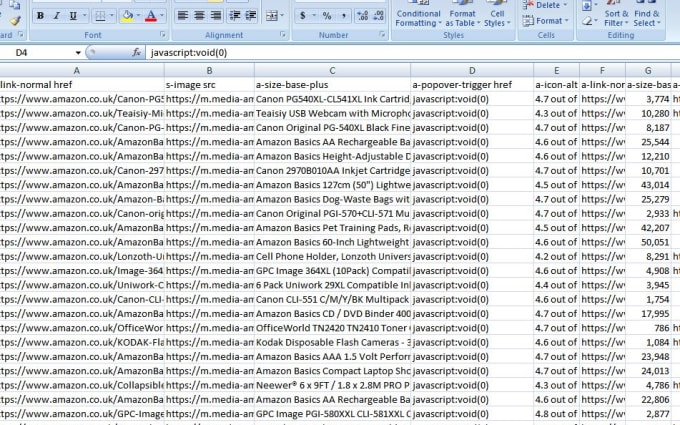This screenshot has width=680, height=425.
Task: Select cell 'a-popover-trigger href'
Action: 472,85
